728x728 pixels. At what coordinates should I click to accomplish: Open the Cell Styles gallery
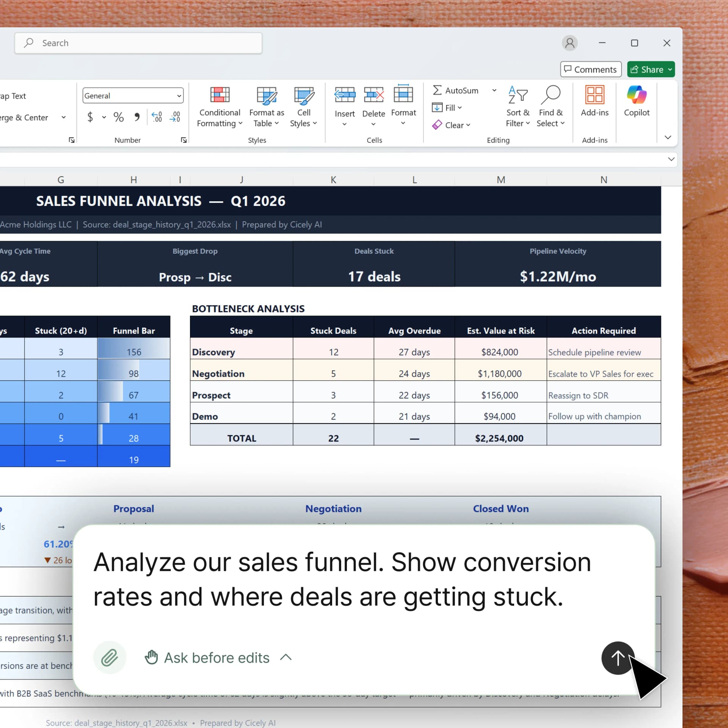[x=303, y=107]
